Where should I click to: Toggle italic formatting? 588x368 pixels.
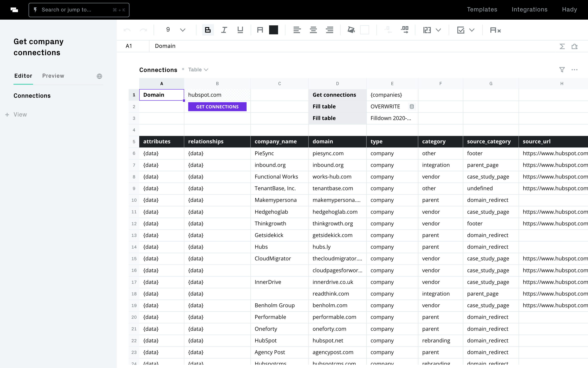224,30
